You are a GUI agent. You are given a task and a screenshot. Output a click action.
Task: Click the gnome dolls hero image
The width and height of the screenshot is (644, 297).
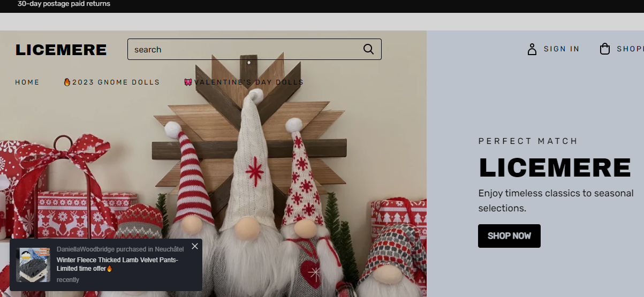point(213,164)
